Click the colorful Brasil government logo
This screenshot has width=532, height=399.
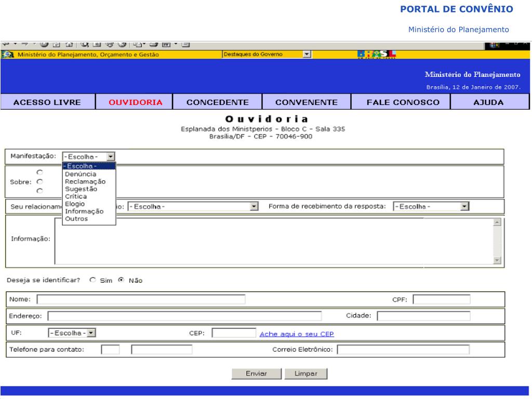click(x=377, y=54)
